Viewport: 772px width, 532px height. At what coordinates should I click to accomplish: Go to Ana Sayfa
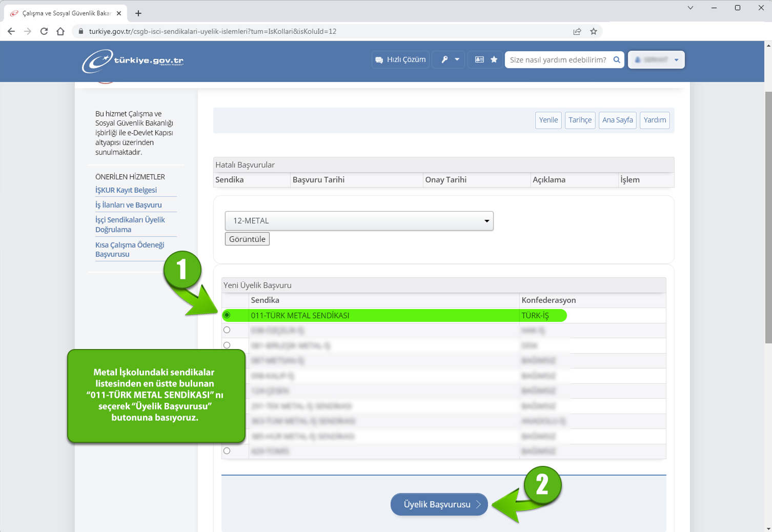coord(618,120)
